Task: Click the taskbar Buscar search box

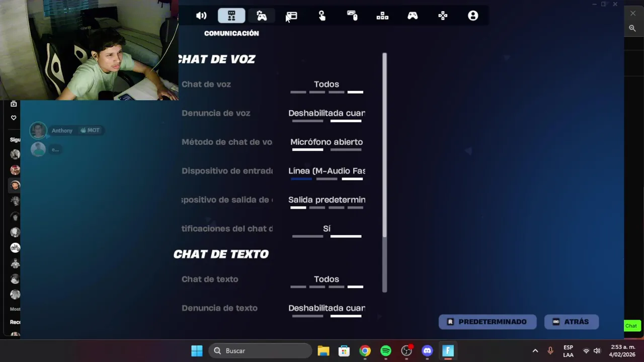Action: click(260, 350)
